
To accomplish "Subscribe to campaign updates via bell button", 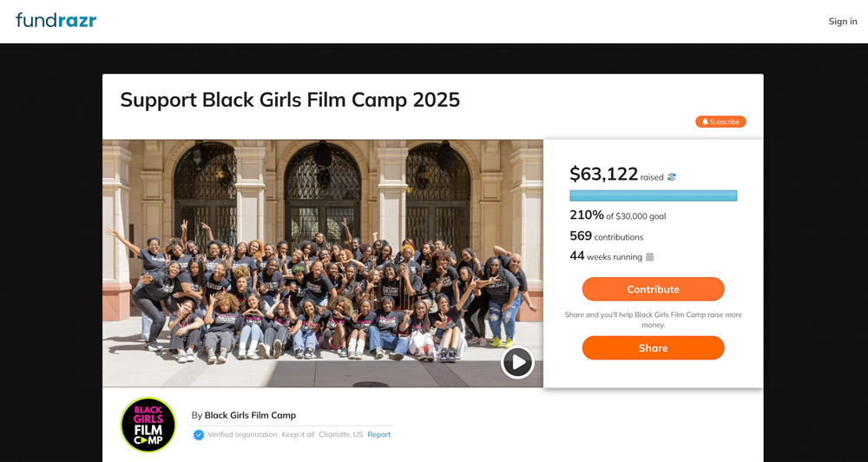I will pyautogui.click(x=720, y=122).
